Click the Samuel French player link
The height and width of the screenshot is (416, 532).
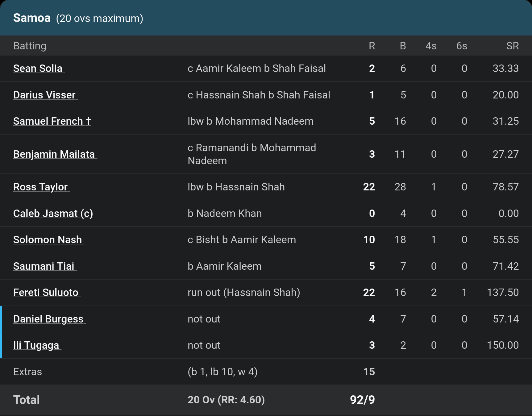point(52,121)
